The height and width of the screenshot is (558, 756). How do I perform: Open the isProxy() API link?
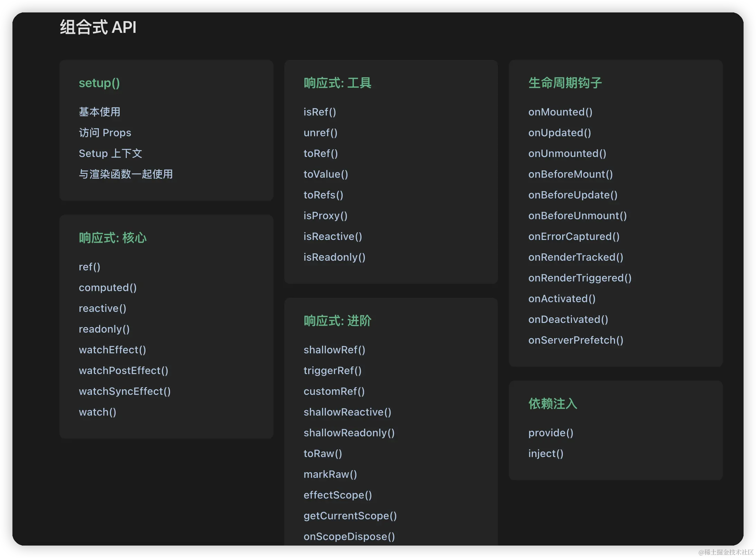pyautogui.click(x=325, y=215)
